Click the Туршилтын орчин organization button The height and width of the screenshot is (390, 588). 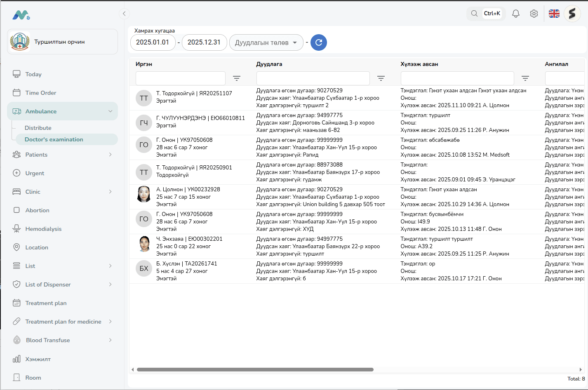click(x=62, y=41)
